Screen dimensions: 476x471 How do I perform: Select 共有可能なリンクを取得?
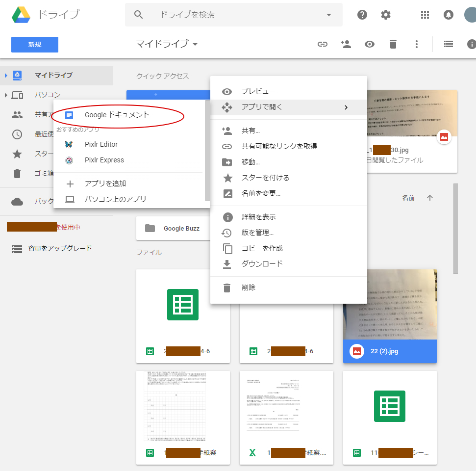coord(288,147)
